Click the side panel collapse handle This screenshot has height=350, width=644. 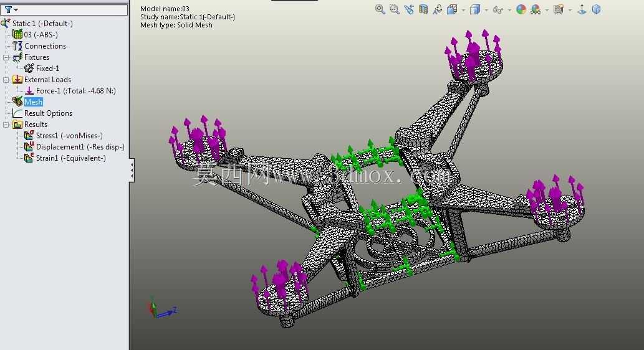[x=132, y=170]
